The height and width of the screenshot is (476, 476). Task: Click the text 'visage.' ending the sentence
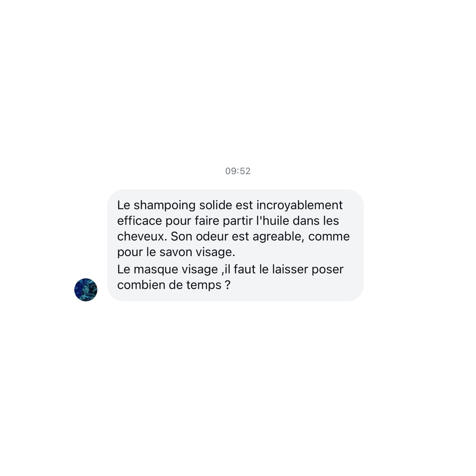[215, 253]
